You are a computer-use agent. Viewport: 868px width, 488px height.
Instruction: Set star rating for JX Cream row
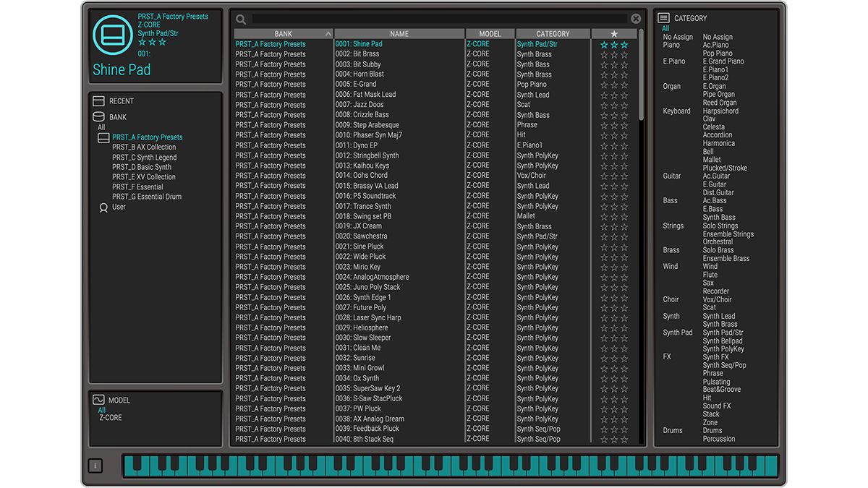click(614, 226)
